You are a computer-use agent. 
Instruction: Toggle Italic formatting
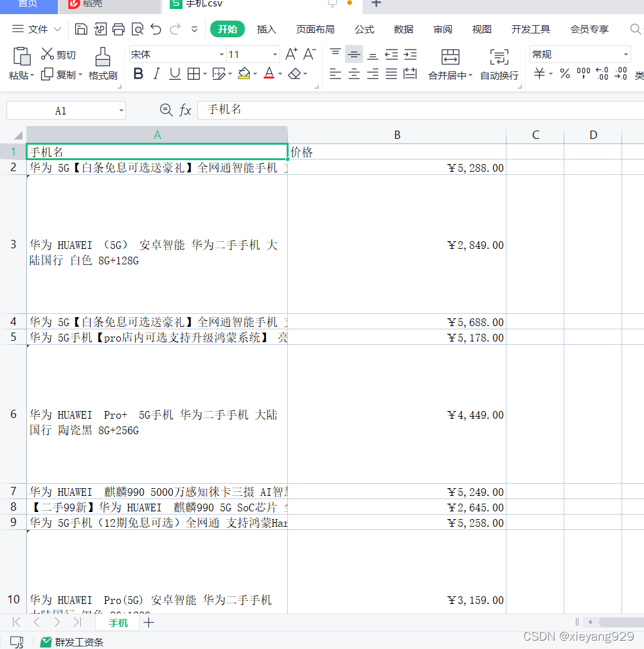click(156, 74)
